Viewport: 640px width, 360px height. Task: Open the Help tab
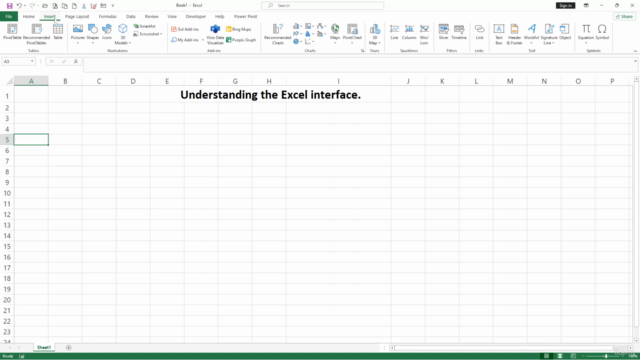(x=220, y=16)
